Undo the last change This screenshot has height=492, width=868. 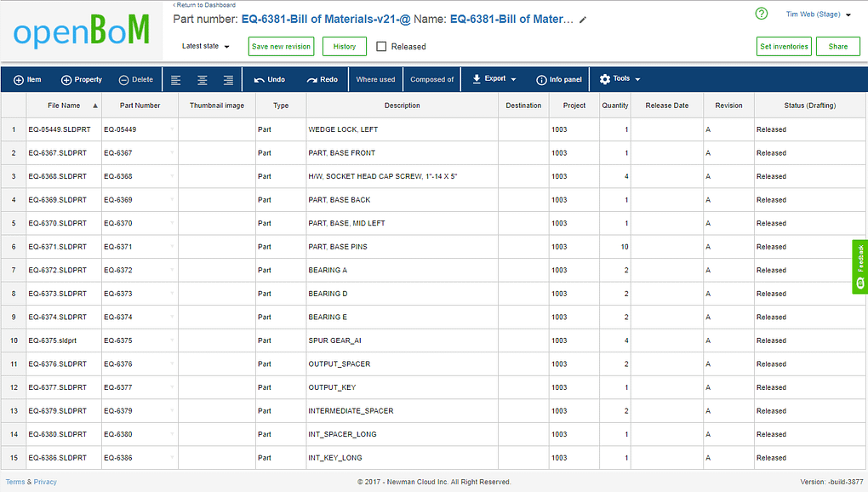270,80
